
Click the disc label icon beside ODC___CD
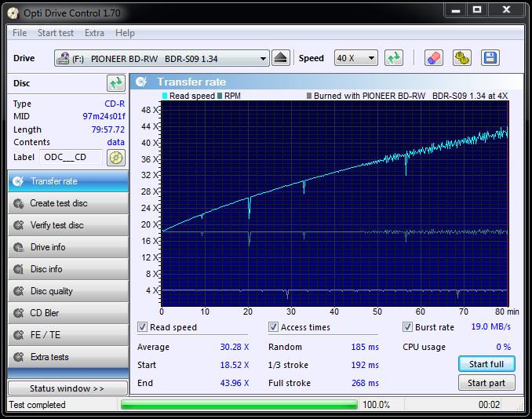116,158
